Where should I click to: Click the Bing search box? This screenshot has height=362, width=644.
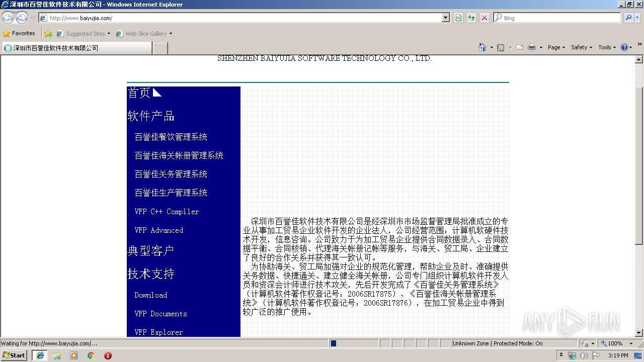557,18
